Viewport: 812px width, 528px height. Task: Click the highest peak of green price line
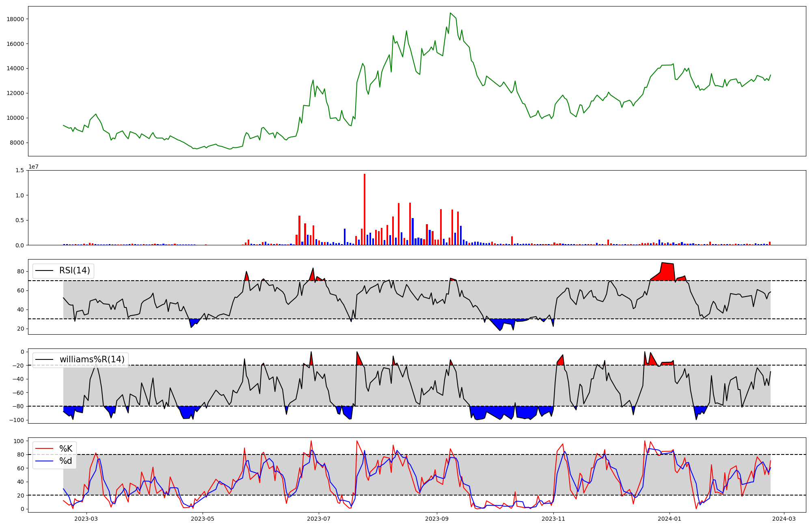pos(450,13)
